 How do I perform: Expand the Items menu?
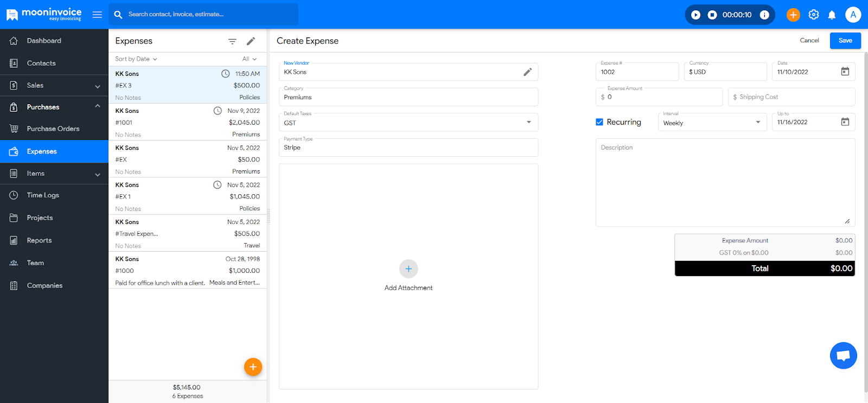[54, 174]
